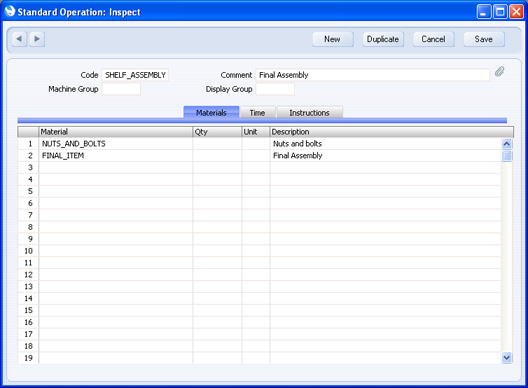528x388 pixels.
Task: Create a New standard operation
Action: [x=332, y=39]
